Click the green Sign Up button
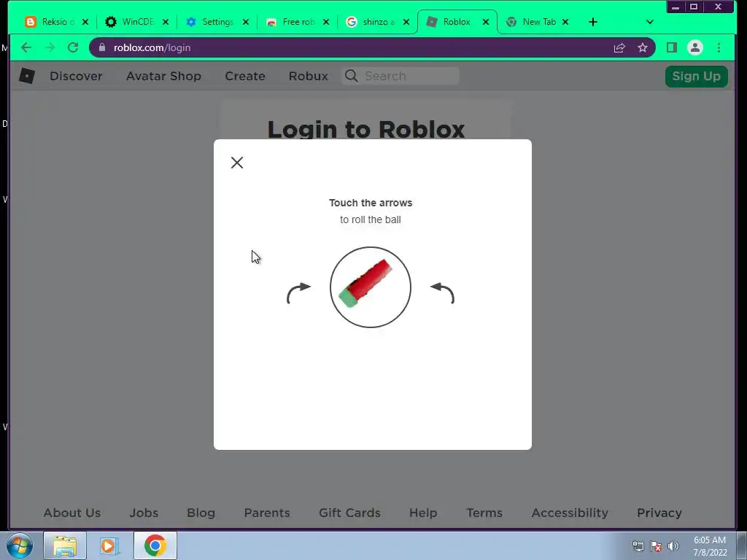Viewport: 747px width, 560px height. pos(696,76)
